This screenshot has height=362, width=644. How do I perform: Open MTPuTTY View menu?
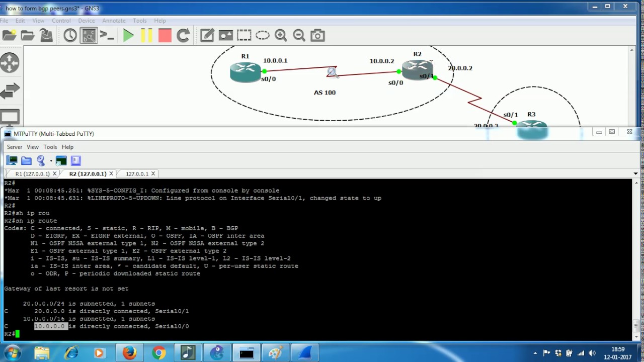(33, 147)
